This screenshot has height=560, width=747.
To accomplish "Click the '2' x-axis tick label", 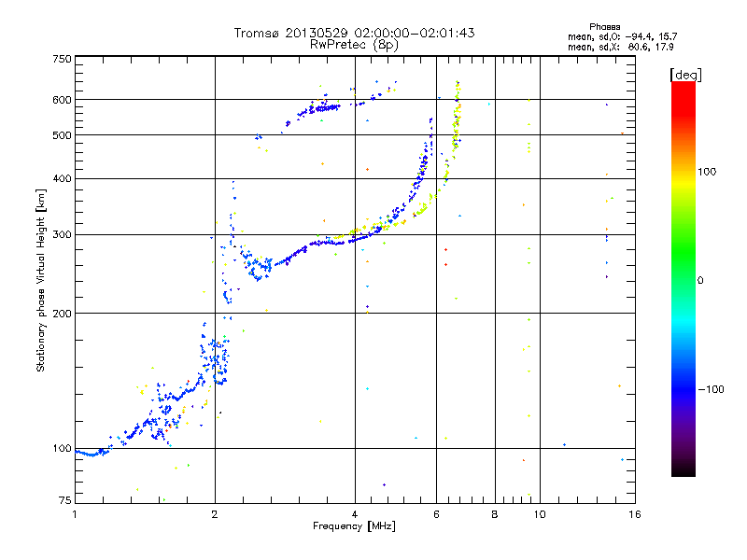I will (x=215, y=514).
